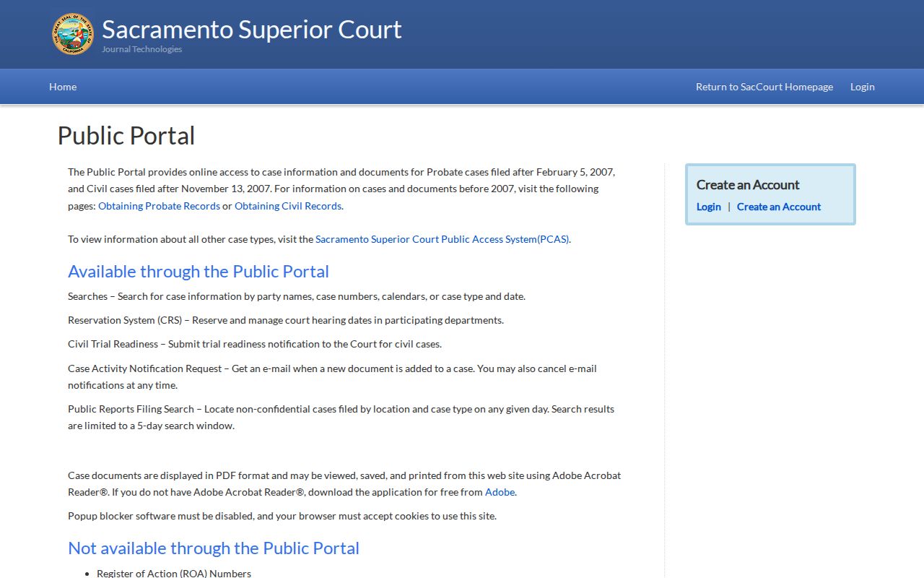924x578 pixels.
Task: Click the Case Activity Notification Request paragraph
Action: (x=332, y=376)
